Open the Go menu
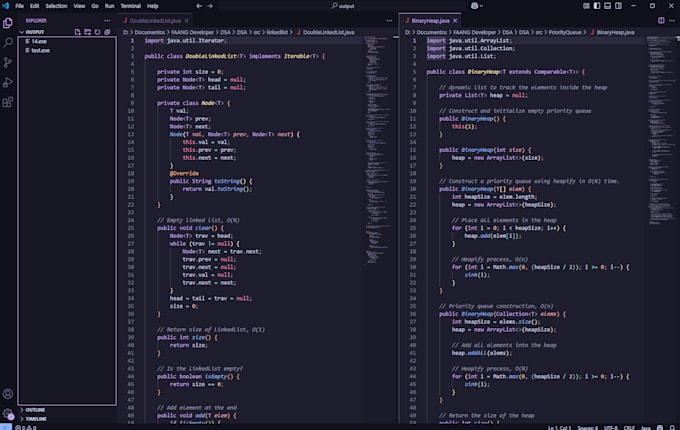 (95, 6)
